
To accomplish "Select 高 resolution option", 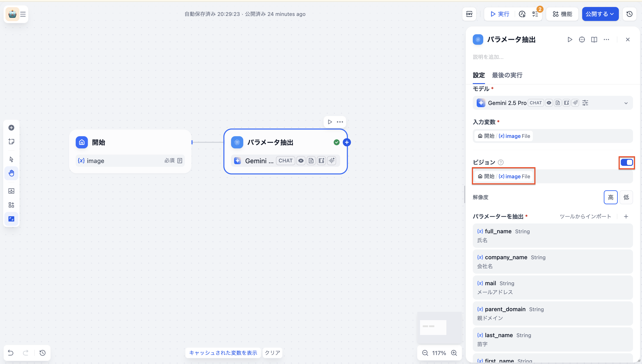I will point(611,197).
